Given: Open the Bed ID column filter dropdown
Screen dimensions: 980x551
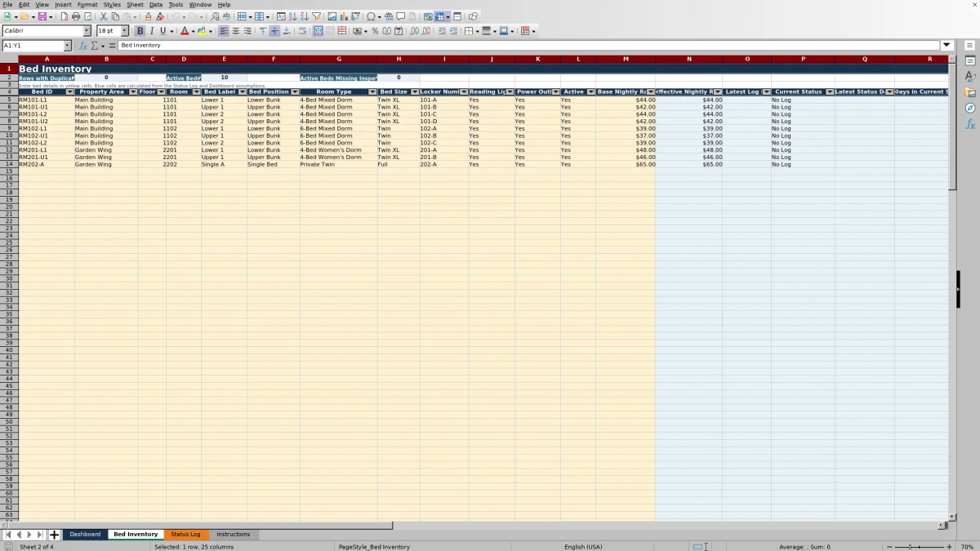Looking at the screenshot, I should [x=69, y=92].
